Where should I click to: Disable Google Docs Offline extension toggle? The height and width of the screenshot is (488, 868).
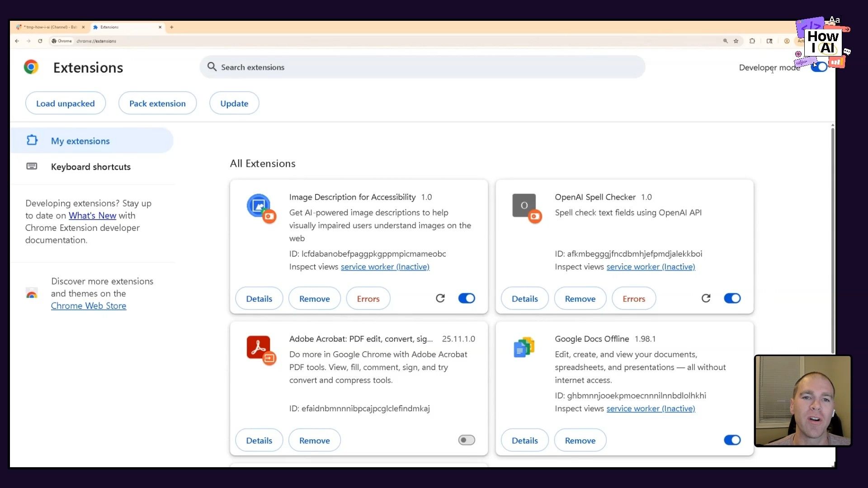[732, 440]
